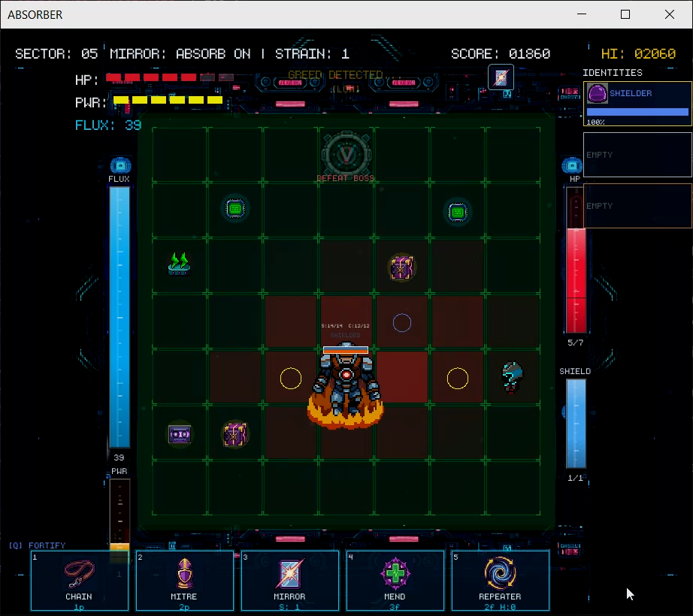Select the Repeater ability in slot 5
Viewport: 693px width, 616px height.
[500, 580]
